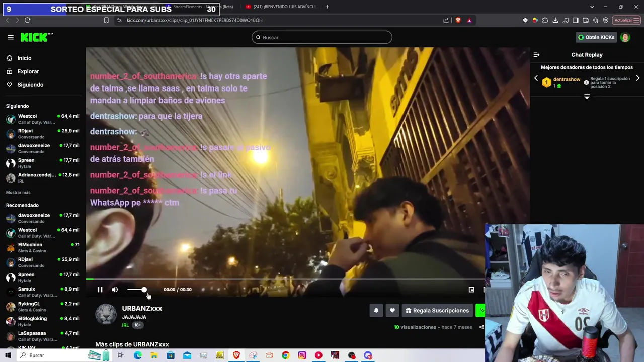644x362 pixels.
Task: Click Mostrar más under Siguiendo
Action: pyautogui.click(x=18, y=193)
